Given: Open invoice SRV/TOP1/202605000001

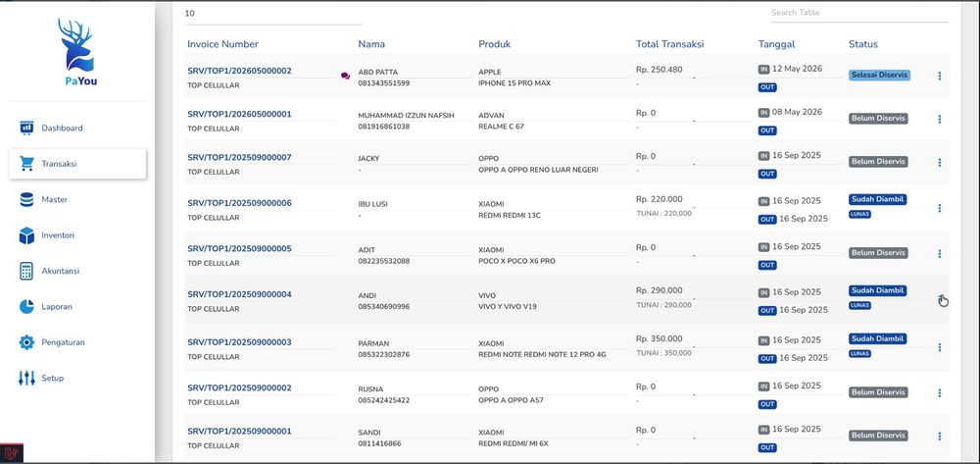Looking at the screenshot, I should (x=239, y=115).
